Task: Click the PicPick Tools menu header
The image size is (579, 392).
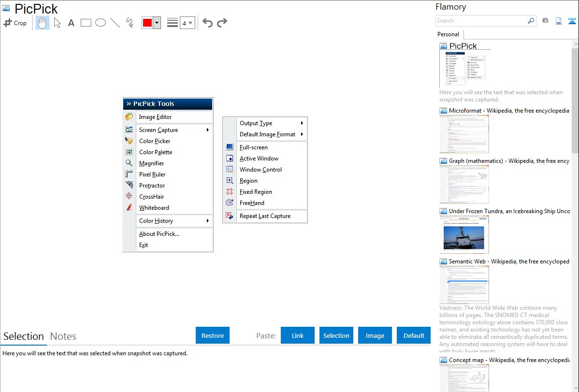Action: pos(168,104)
